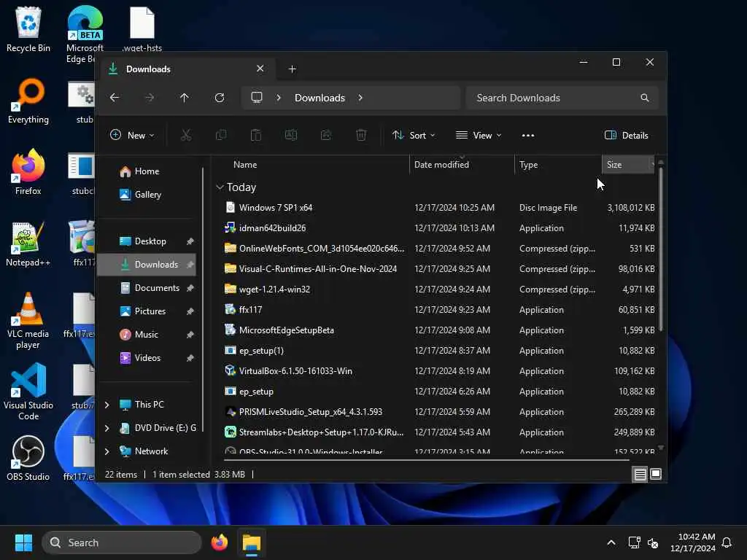This screenshot has width=747, height=560.
Task: Refresh the Downloads folder
Action: [x=220, y=98]
